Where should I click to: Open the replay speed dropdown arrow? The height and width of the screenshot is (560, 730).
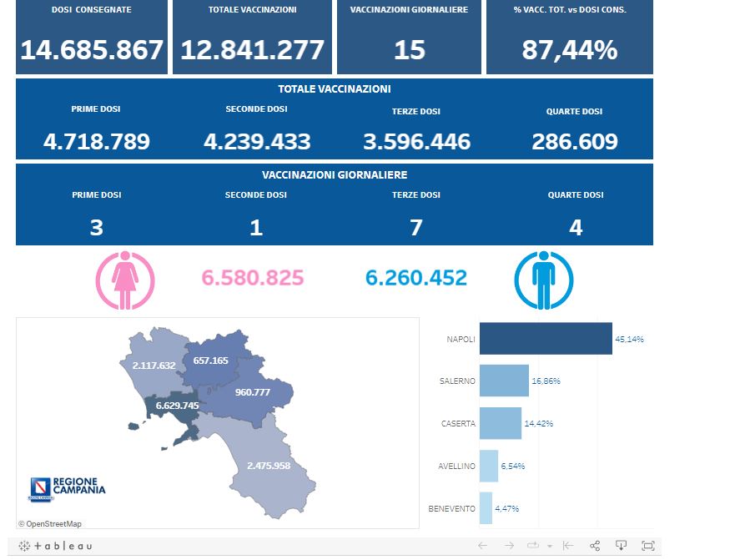[550, 546]
